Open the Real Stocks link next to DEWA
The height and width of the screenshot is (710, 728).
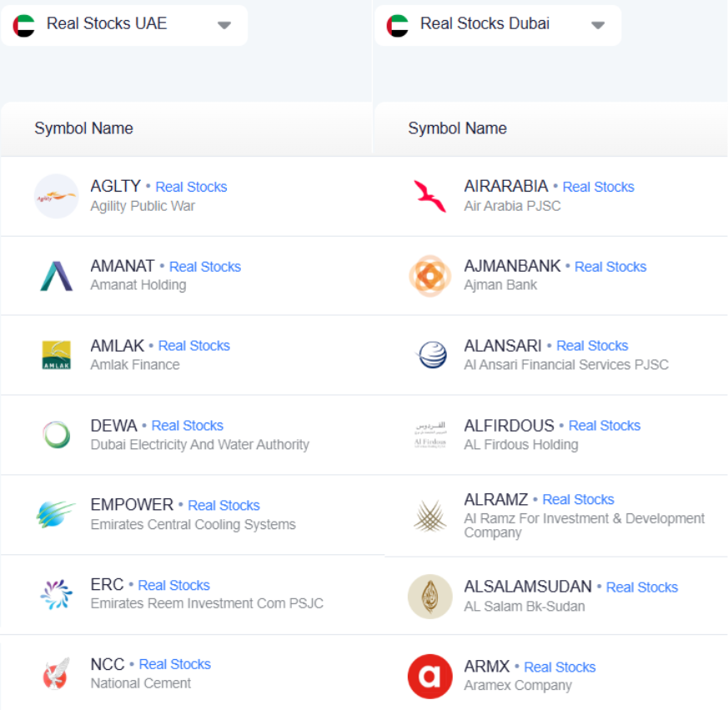[x=188, y=426]
